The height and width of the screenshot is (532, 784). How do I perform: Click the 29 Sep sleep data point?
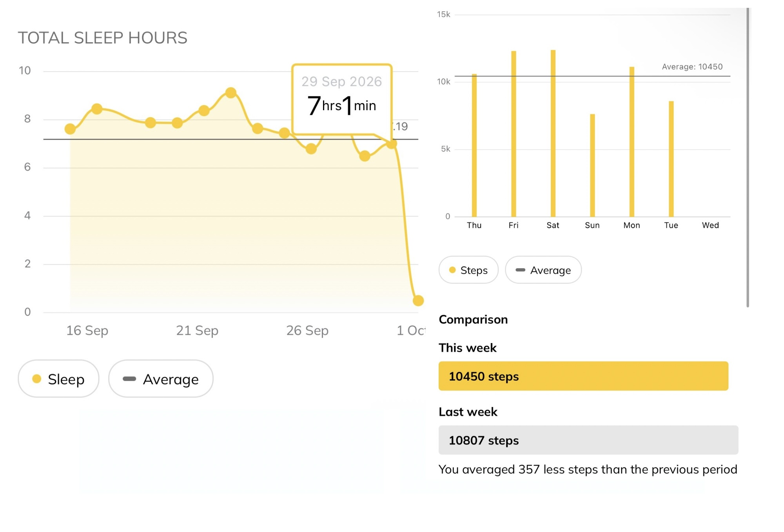tap(392, 144)
